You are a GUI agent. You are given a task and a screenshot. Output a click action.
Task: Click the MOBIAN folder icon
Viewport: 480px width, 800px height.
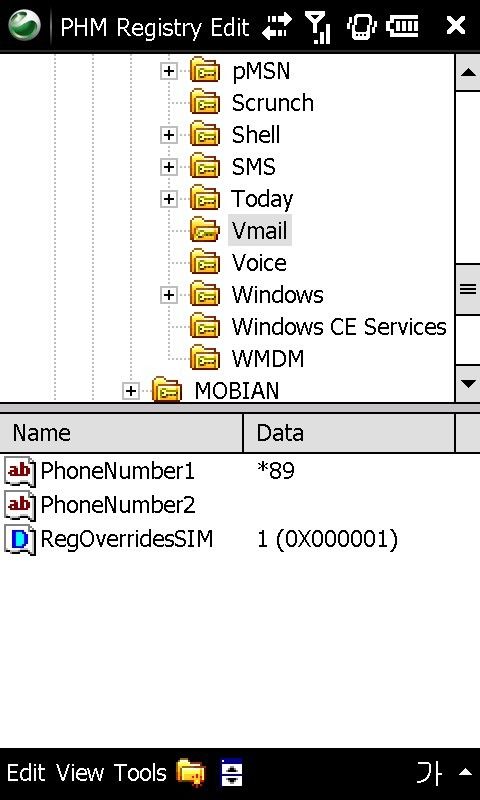[167, 390]
